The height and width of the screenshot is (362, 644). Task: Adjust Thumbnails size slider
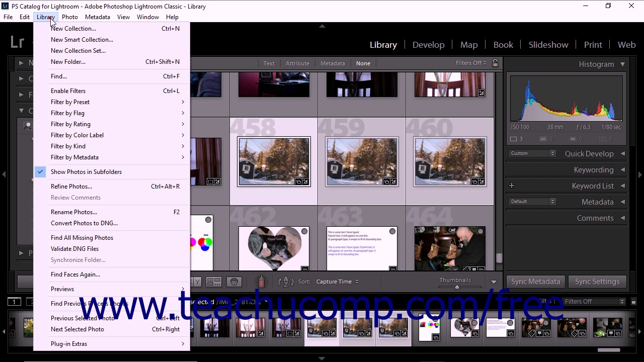[457, 287]
